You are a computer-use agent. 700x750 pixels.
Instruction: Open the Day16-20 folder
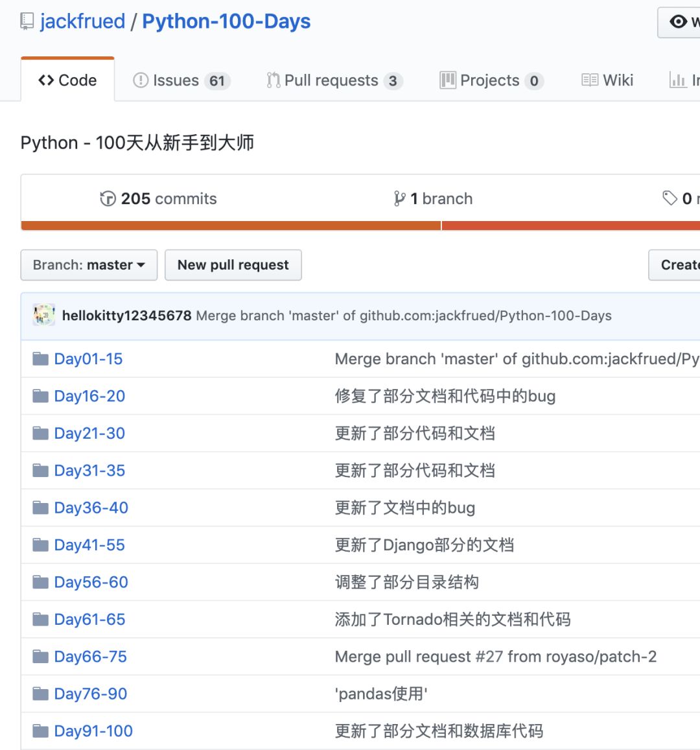tap(89, 396)
